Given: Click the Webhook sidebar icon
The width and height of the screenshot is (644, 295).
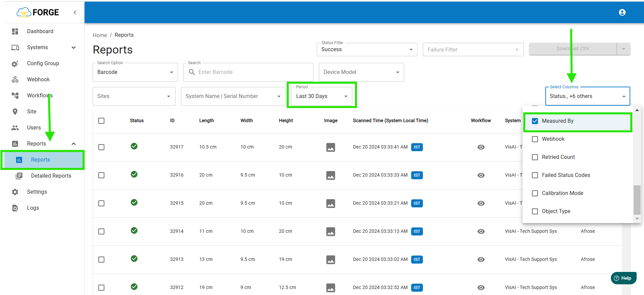Looking at the screenshot, I should [x=15, y=80].
